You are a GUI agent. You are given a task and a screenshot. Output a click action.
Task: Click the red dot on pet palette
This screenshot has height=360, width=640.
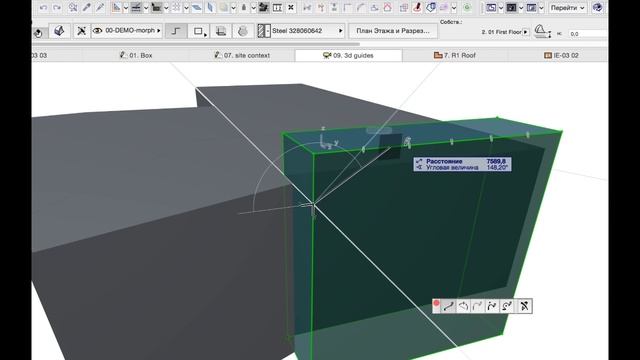pyautogui.click(x=436, y=304)
